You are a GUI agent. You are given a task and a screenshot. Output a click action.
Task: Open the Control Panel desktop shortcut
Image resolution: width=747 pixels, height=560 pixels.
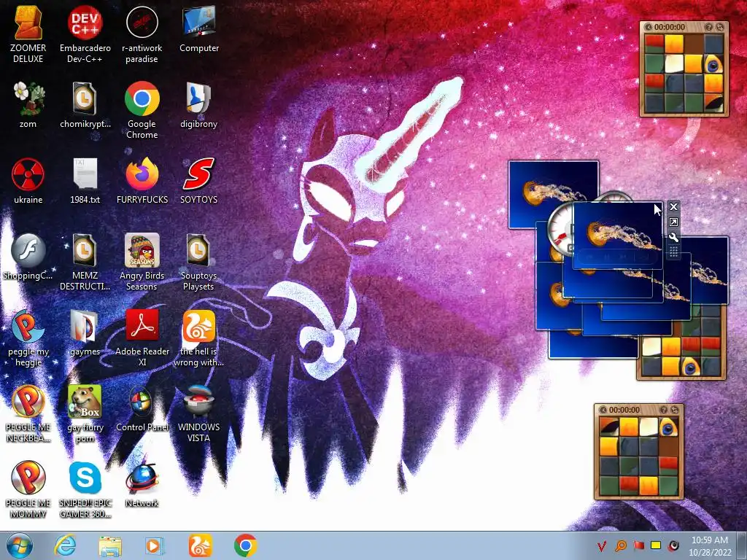click(x=142, y=408)
